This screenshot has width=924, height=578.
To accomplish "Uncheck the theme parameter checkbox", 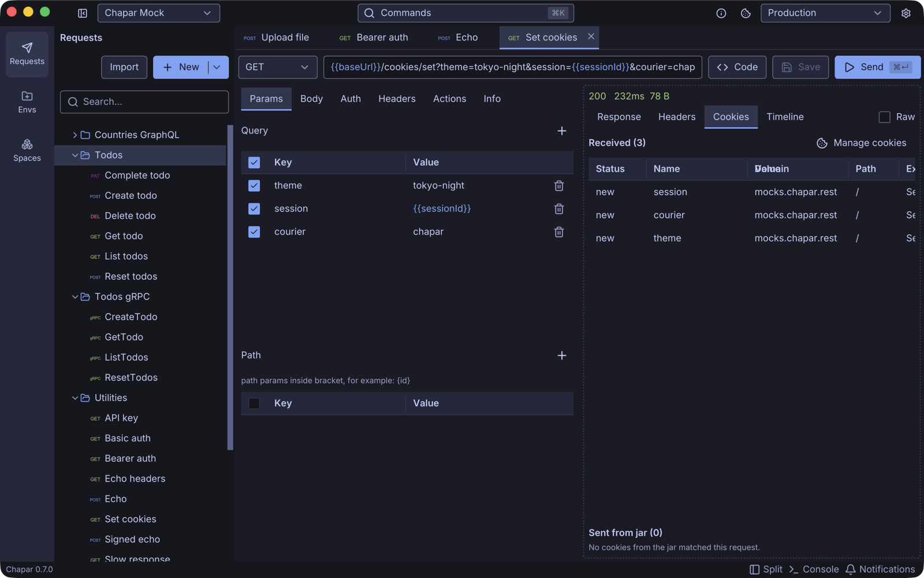I will pyautogui.click(x=254, y=186).
